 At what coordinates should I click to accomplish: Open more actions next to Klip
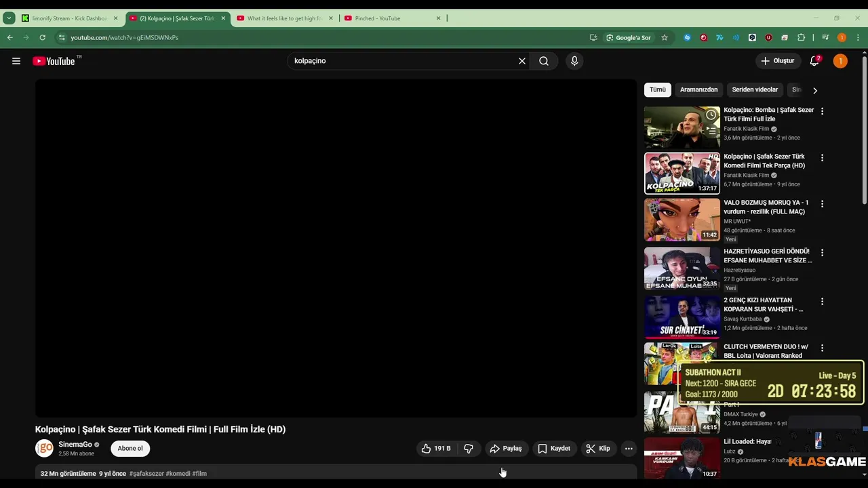(x=629, y=448)
